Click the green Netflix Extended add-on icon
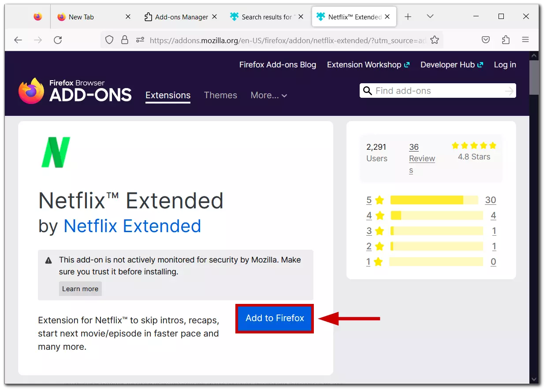This screenshot has height=392, width=547. tap(56, 152)
